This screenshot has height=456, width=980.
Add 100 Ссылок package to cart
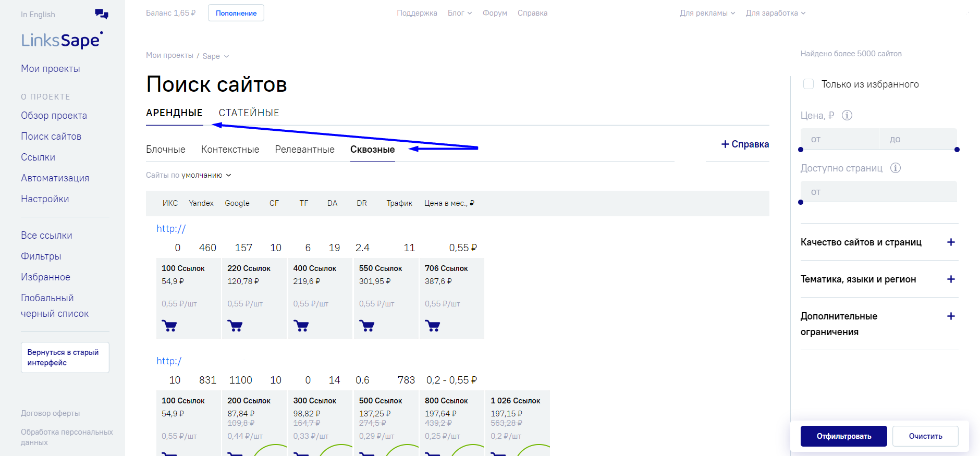coord(169,326)
